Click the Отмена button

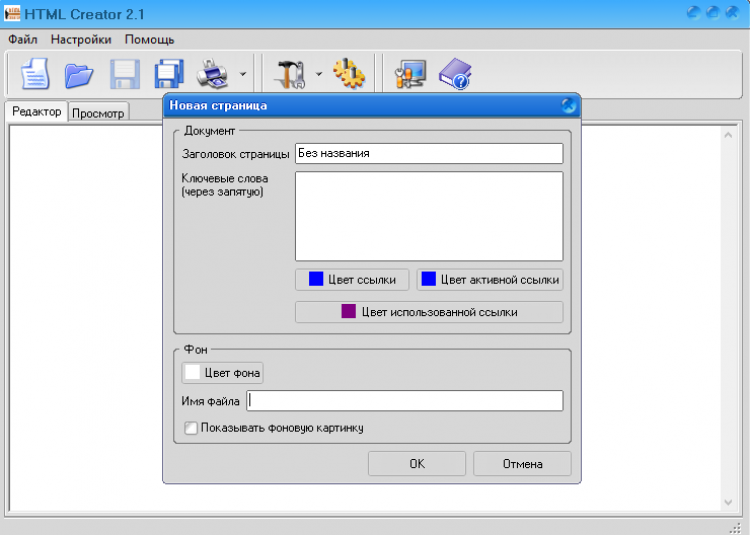pyautogui.click(x=522, y=464)
